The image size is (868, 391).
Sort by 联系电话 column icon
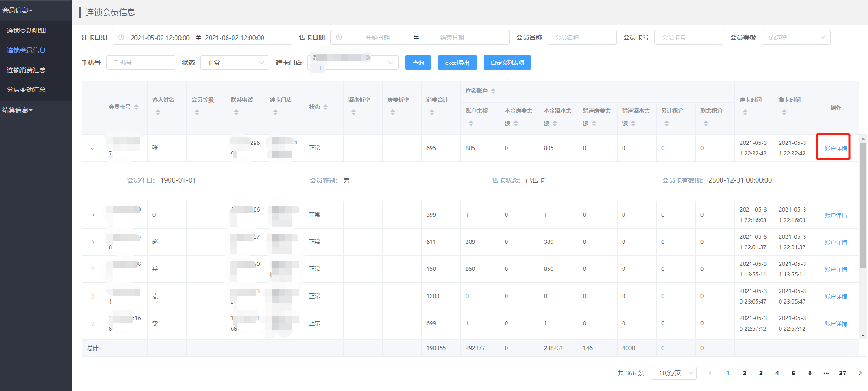point(236,112)
